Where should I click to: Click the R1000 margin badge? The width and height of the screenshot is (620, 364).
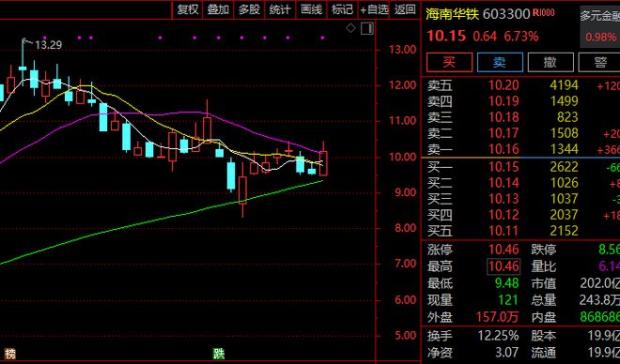point(544,12)
